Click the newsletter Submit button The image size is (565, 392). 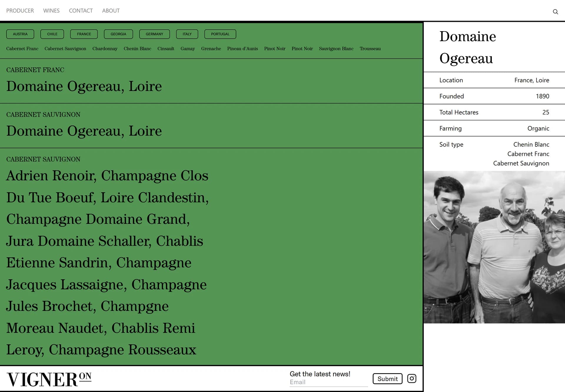387,379
